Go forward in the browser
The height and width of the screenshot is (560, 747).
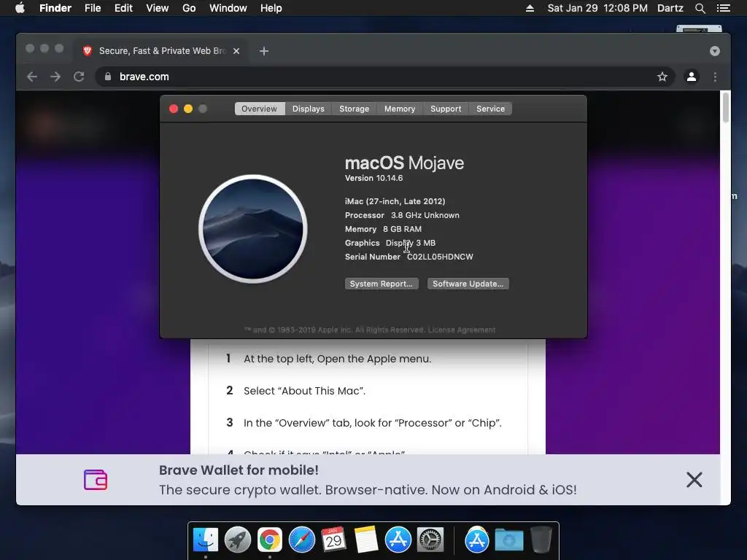[55, 77]
